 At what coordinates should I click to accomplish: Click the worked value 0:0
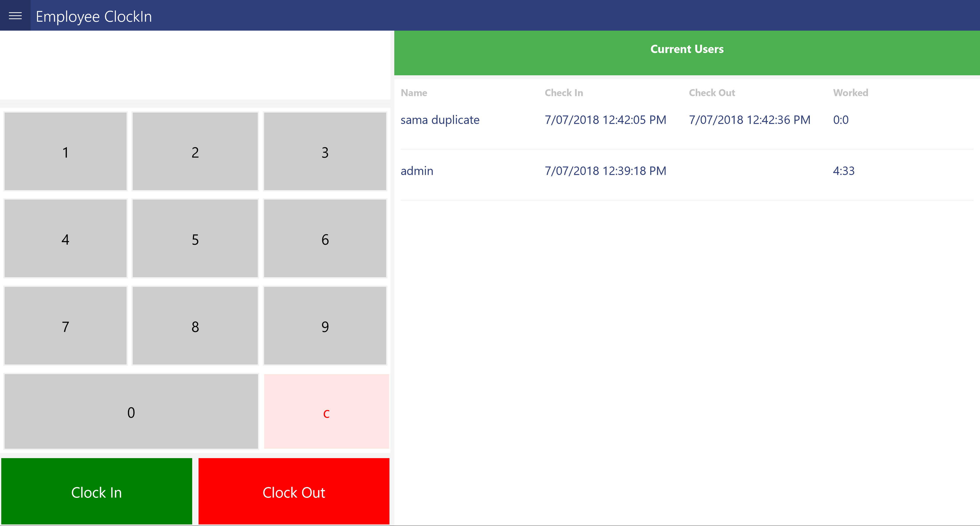coord(841,120)
